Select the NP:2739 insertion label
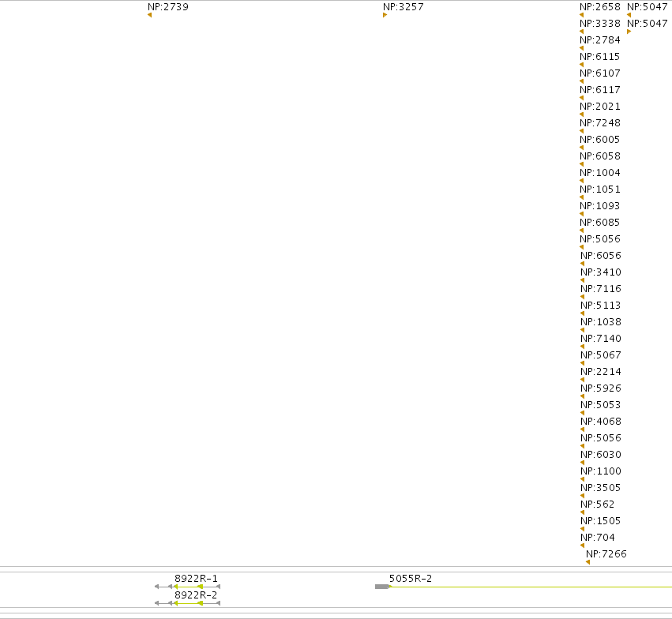The height and width of the screenshot is (619, 672). [x=168, y=7]
